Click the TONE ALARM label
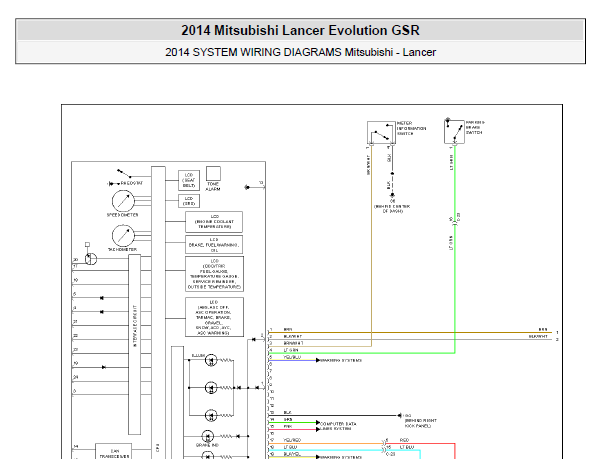 213,186
